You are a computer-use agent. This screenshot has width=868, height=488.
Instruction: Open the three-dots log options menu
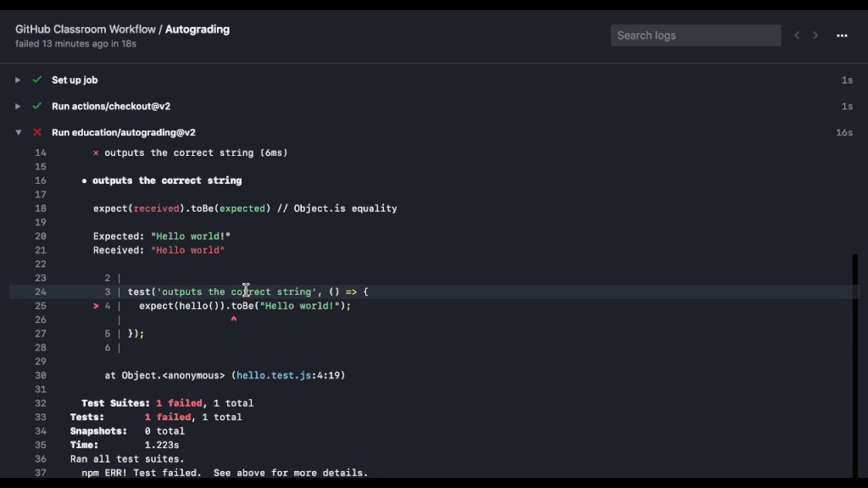(x=842, y=36)
